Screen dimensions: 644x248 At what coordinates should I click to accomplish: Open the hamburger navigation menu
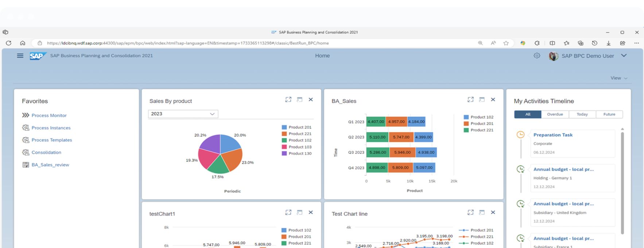20,56
